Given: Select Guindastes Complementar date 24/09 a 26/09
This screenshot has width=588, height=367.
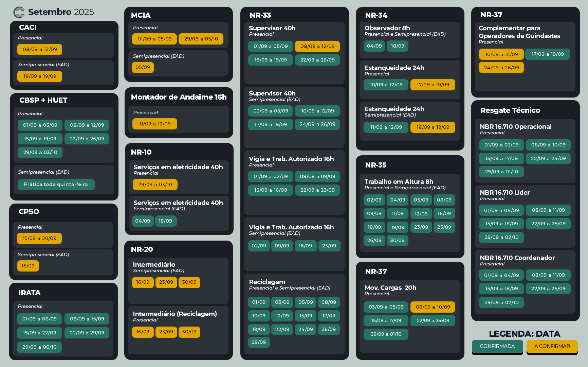Looking at the screenshot, I should pos(501,68).
